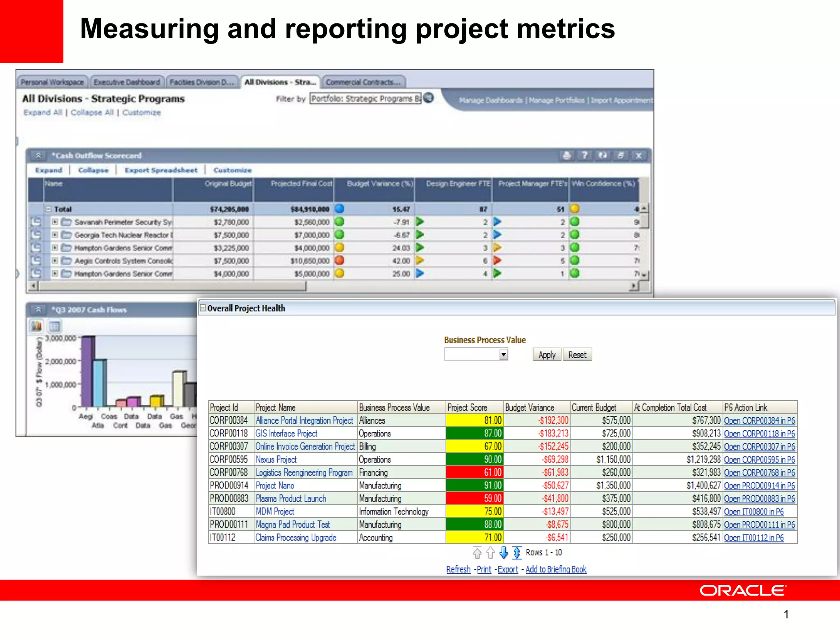Switch Q3 Cash Flows to table view
This screenshot has height=630, width=840.
(x=55, y=326)
